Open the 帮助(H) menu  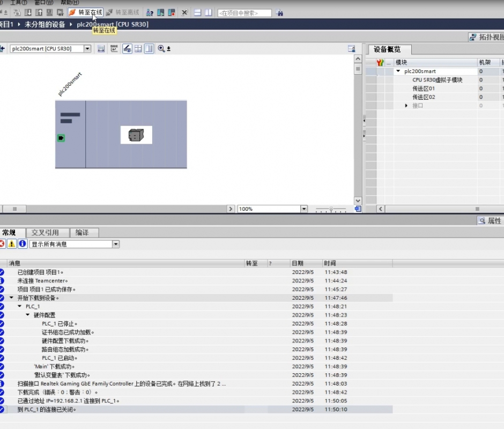click(70, 3)
